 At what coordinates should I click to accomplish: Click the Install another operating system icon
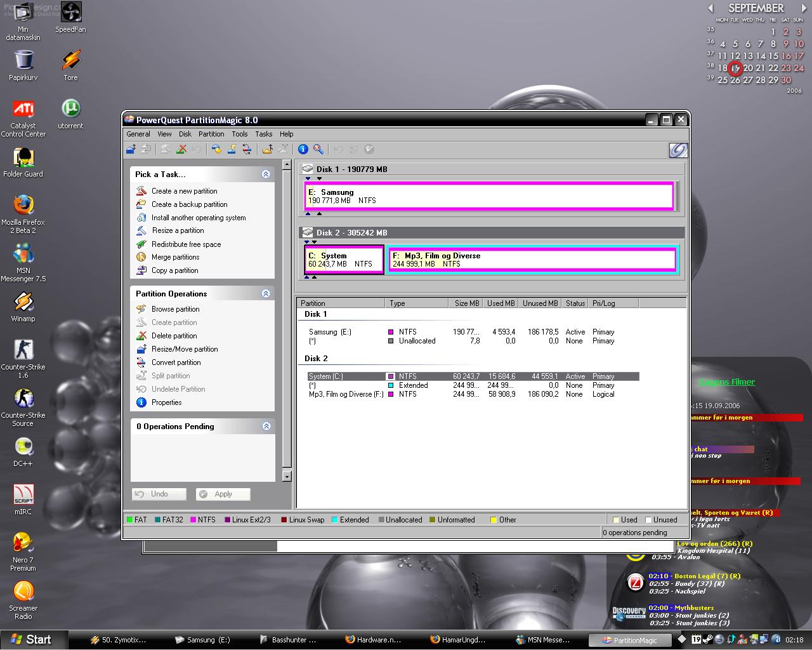(x=141, y=218)
